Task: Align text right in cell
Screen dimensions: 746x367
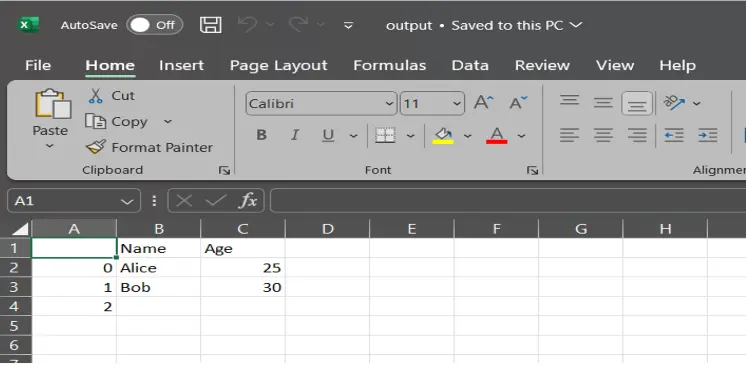Action: [x=637, y=136]
